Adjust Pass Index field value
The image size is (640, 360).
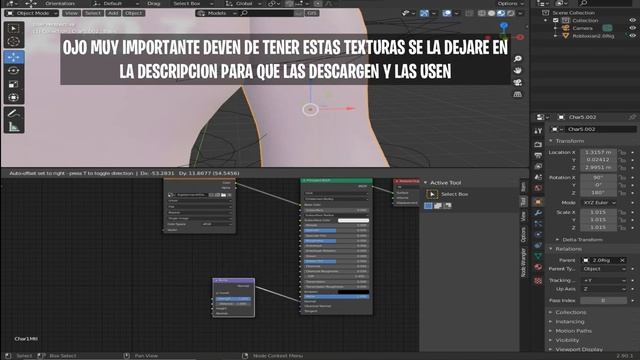coord(603,301)
